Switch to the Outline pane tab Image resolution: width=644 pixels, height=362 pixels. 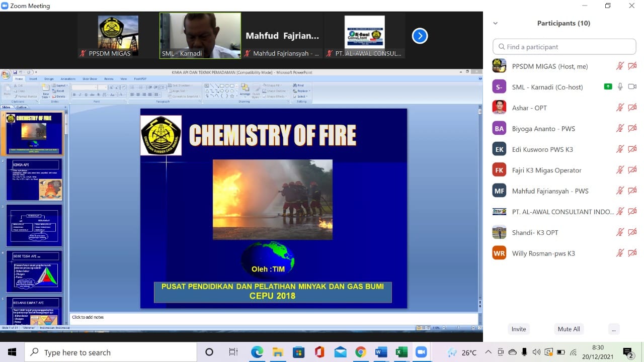click(21, 107)
